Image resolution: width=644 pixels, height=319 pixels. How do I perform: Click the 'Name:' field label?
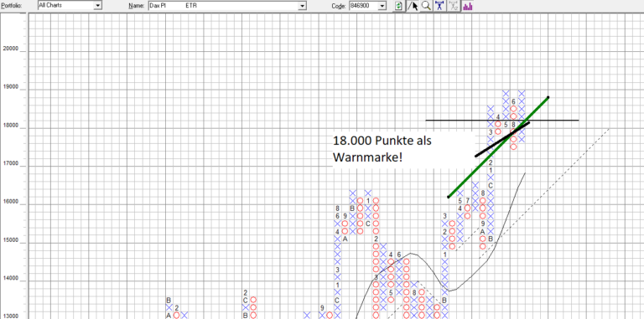(x=137, y=6)
